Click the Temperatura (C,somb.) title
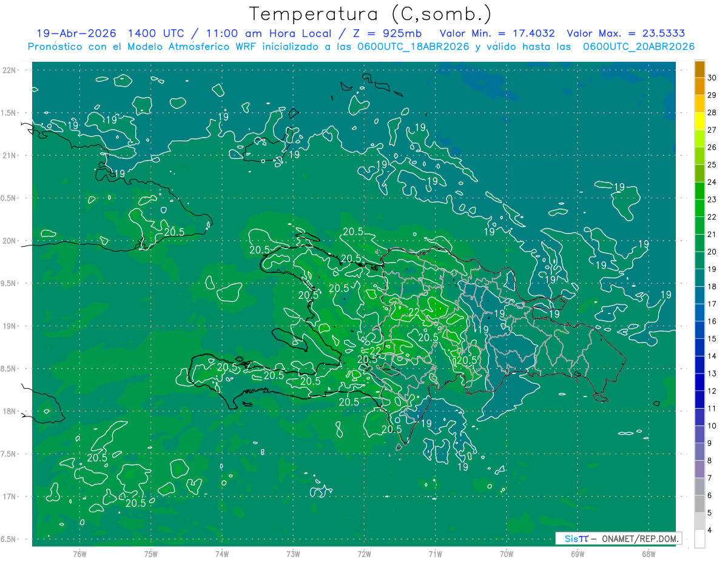The width and height of the screenshot is (728, 562). click(371, 14)
